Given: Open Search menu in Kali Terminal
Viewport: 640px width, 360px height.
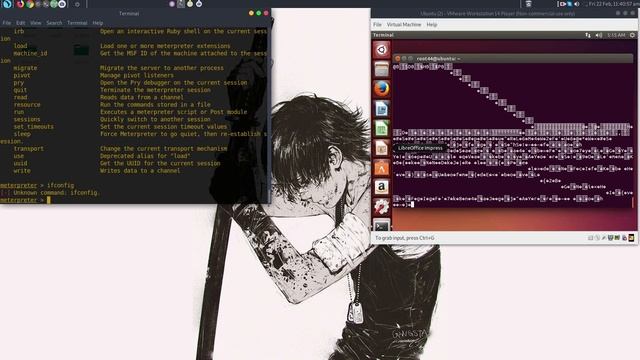Looking at the screenshot, I should click(54, 23).
